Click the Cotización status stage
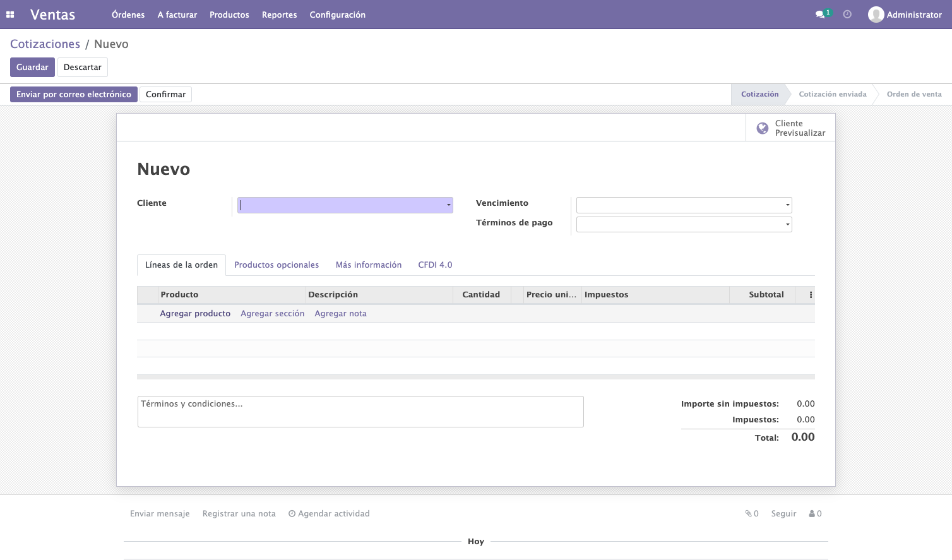The width and height of the screenshot is (952, 560). tap(760, 95)
